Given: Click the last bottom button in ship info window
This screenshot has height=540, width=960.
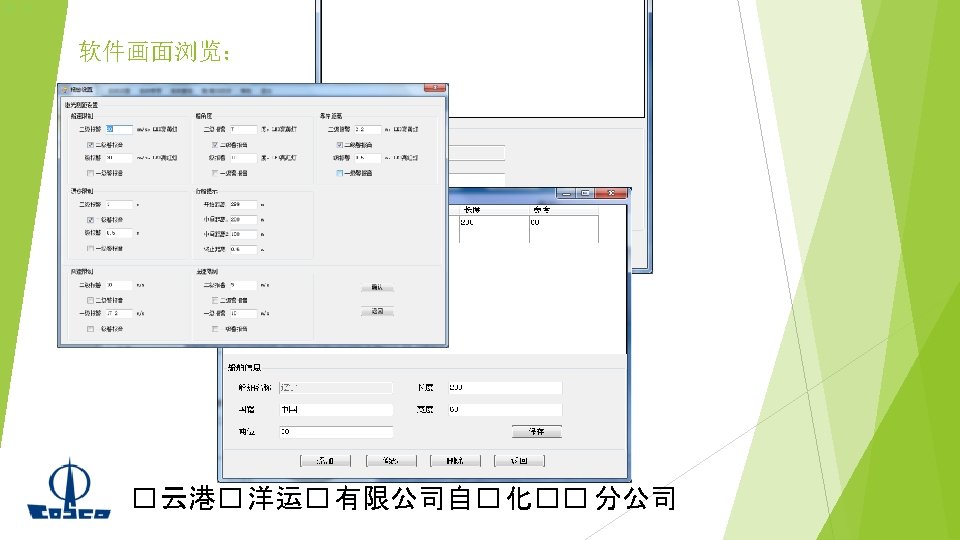Looking at the screenshot, I should (x=519, y=461).
